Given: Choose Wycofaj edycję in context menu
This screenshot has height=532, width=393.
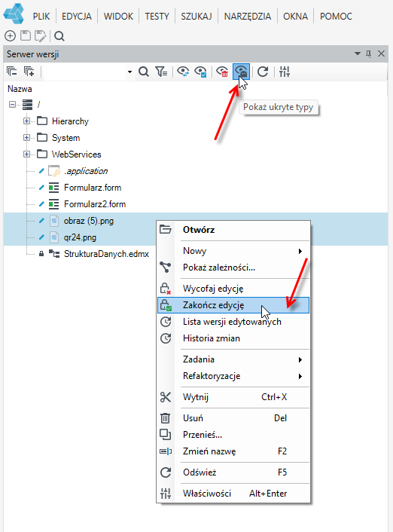Looking at the screenshot, I should (233, 289).
